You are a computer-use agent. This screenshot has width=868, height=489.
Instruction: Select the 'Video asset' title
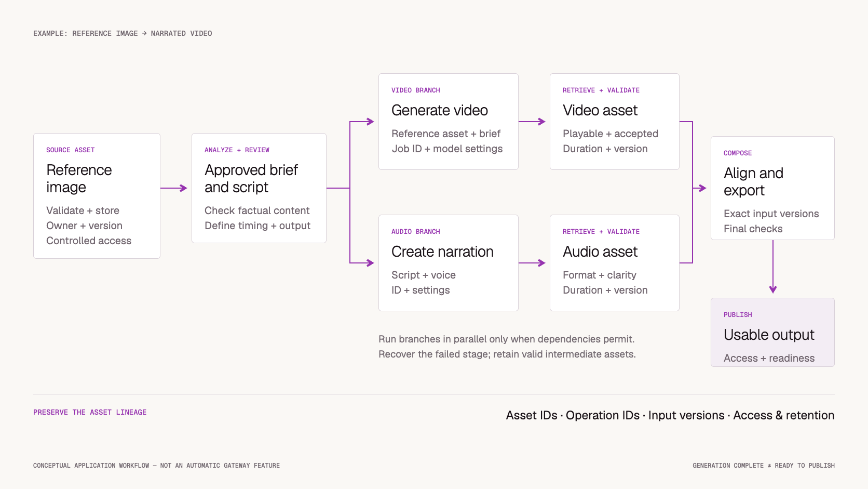(600, 110)
